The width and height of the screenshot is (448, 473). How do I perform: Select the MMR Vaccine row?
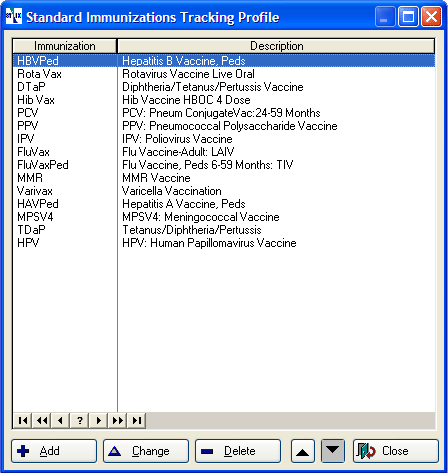(224, 178)
